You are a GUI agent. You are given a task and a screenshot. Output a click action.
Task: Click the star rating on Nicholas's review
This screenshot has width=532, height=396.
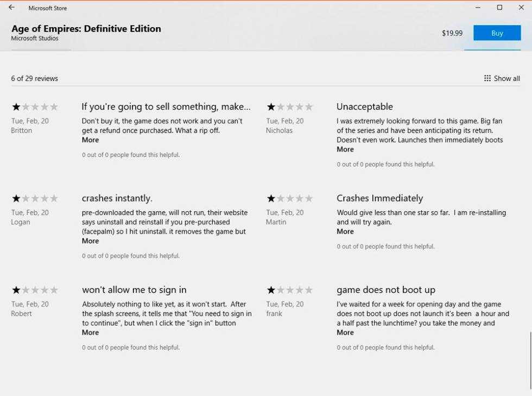pos(290,107)
